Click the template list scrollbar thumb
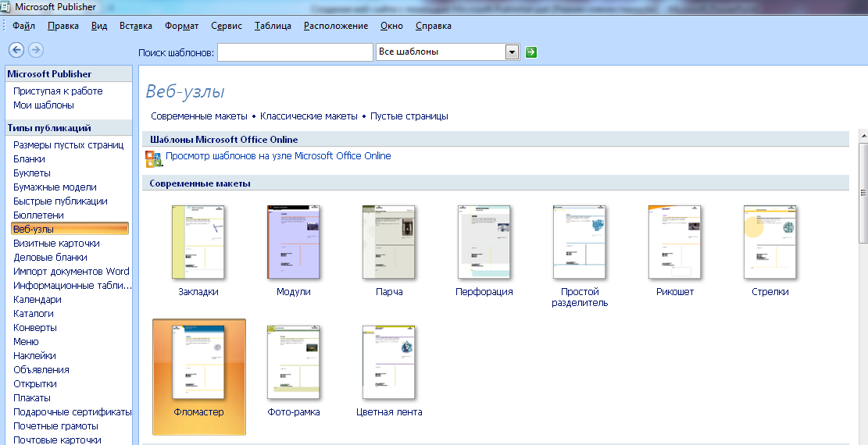Viewport: 868px width, 445px height. click(x=863, y=193)
